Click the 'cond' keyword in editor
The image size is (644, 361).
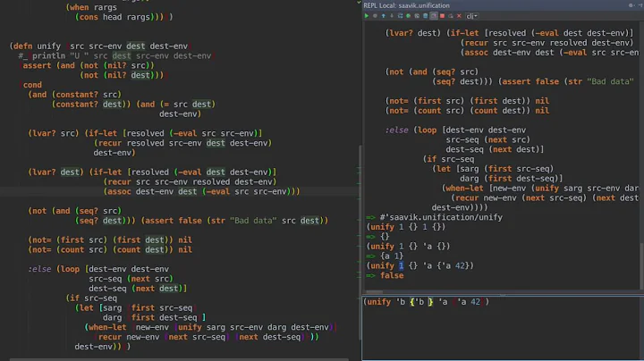[x=32, y=85]
